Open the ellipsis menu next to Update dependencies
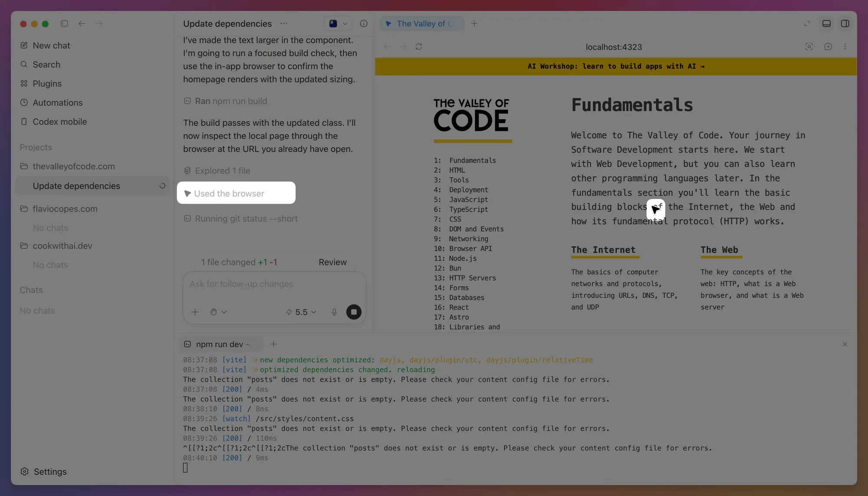Viewport: 868px width, 496px height. 284,23
